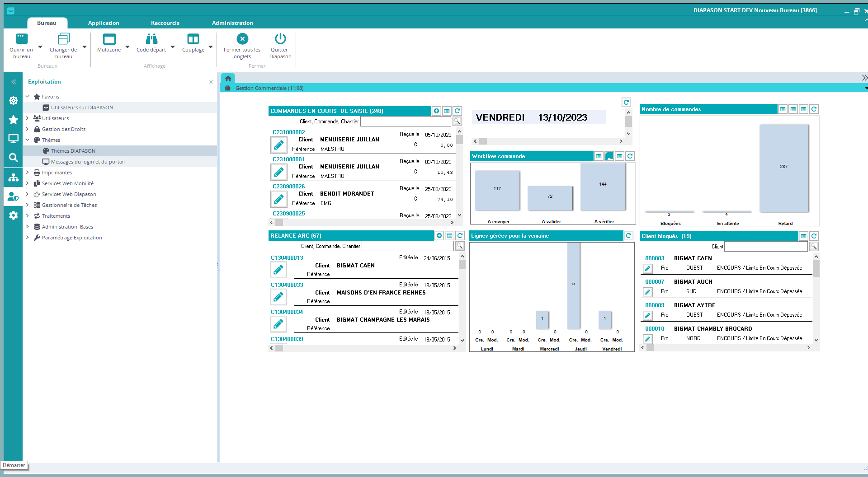The width and height of the screenshot is (868, 477).
Task: Click the Code départ binoculars icon
Action: pyautogui.click(x=151, y=39)
